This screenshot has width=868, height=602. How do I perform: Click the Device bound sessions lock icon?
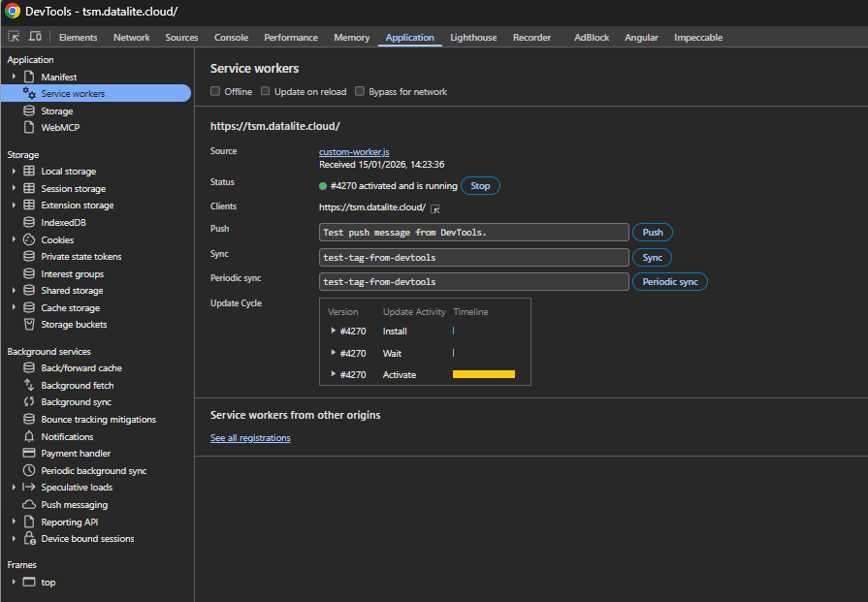[x=29, y=538]
